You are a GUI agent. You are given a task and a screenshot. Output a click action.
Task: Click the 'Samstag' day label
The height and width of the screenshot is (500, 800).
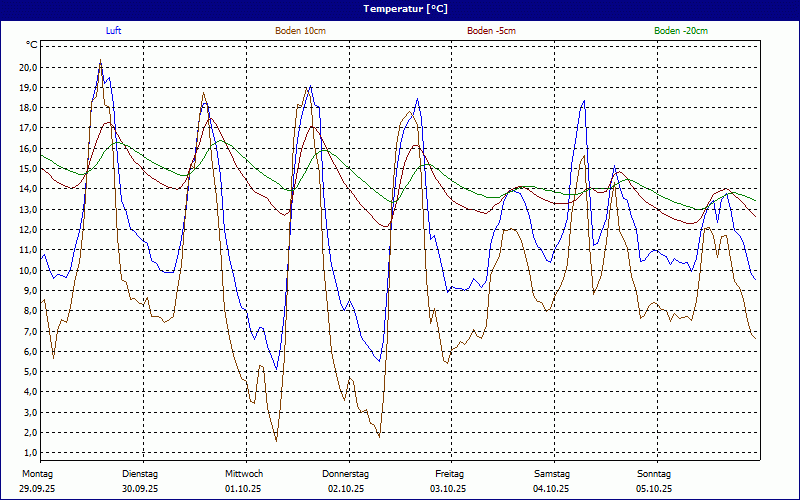coord(552,474)
